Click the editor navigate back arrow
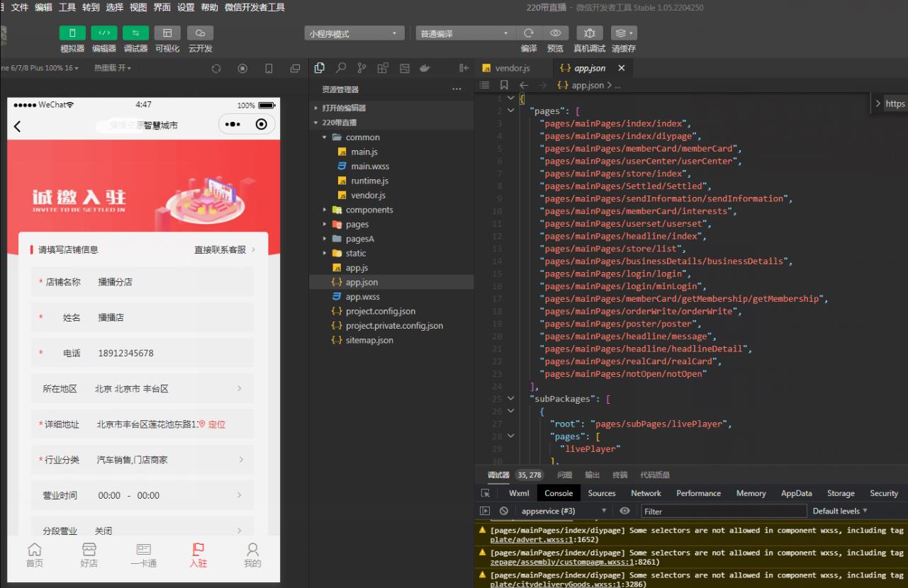The image size is (908, 588). [x=524, y=85]
